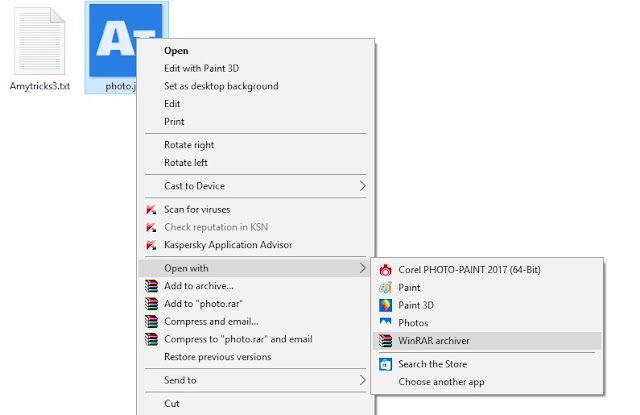Choose Cut from the context menu
The height and width of the screenshot is (415, 640).
tap(256, 404)
